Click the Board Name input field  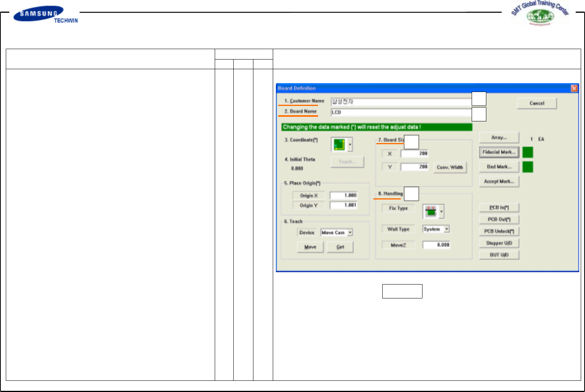coord(400,112)
